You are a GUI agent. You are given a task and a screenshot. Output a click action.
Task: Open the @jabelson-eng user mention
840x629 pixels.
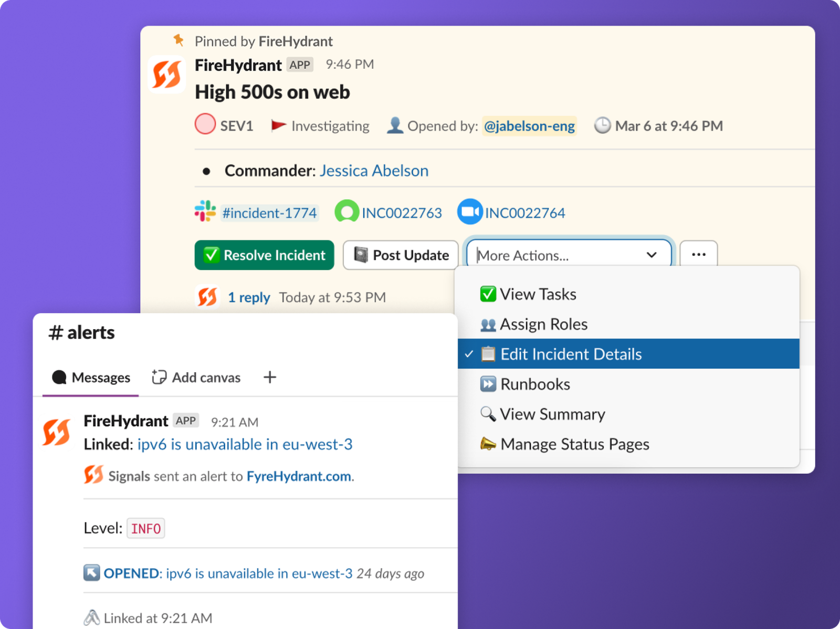[529, 126]
